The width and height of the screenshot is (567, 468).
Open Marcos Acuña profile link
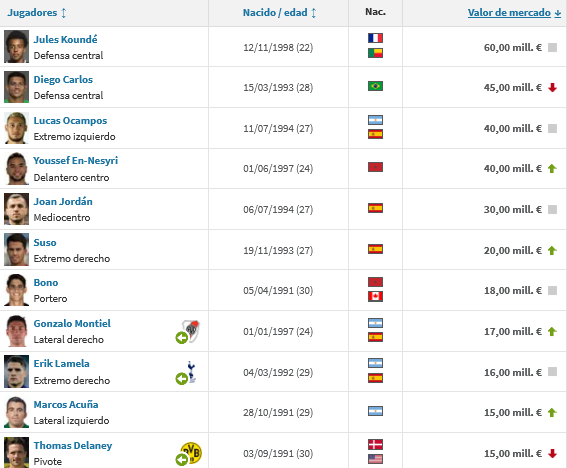(x=66, y=404)
